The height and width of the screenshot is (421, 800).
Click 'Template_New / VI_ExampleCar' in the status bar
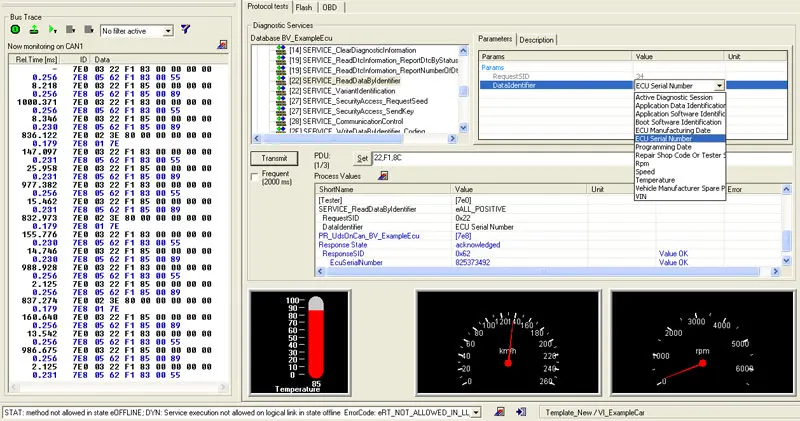click(595, 412)
